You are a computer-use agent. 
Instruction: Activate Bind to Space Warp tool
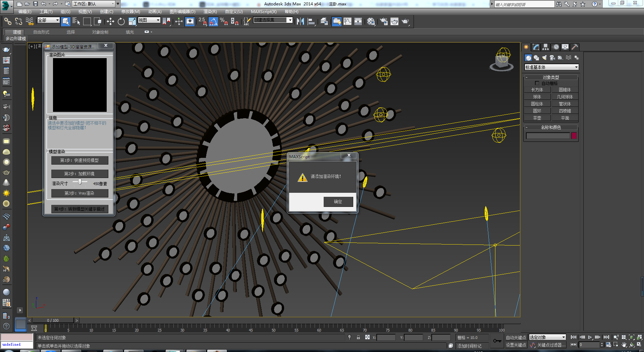coord(30,21)
